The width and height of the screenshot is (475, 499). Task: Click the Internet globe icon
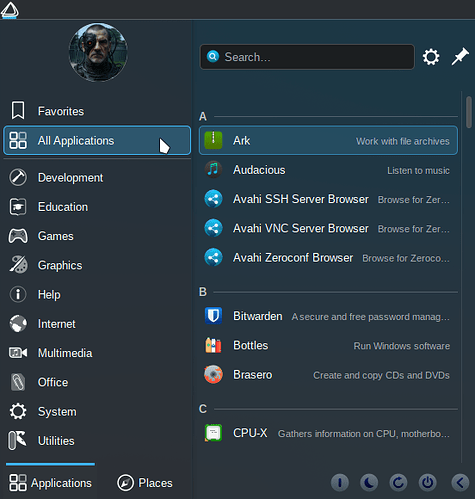[x=18, y=324]
